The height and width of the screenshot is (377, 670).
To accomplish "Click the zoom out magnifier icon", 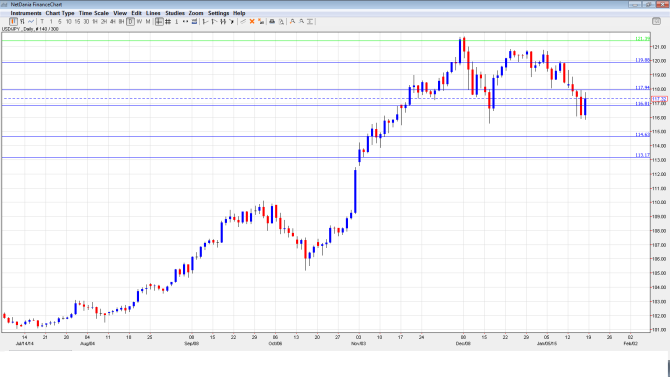I will (301, 21).
